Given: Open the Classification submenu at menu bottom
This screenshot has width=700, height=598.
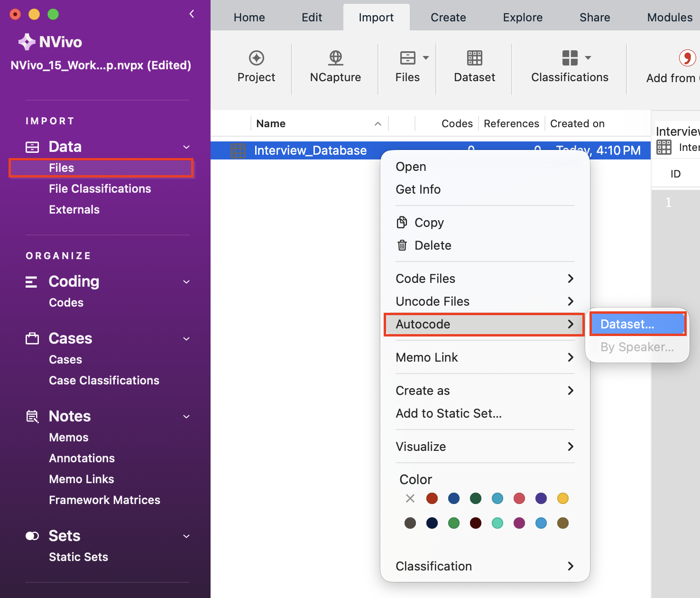Looking at the screenshot, I should pyautogui.click(x=485, y=566).
